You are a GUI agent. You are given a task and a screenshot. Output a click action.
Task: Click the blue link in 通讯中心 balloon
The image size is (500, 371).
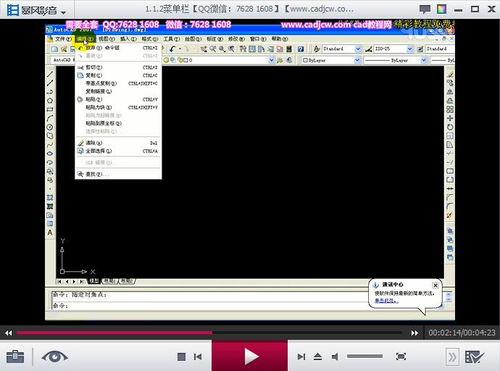tap(386, 300)
